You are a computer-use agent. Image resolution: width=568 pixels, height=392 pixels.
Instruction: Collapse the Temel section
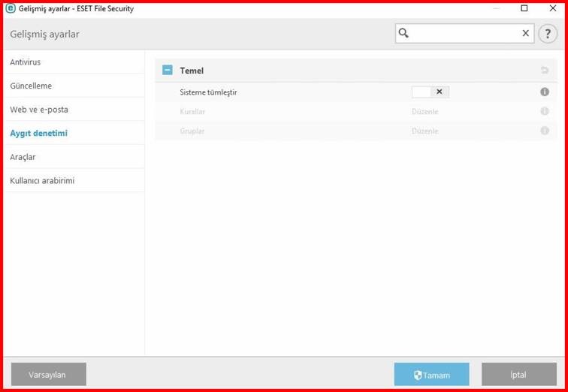click(x=168, y=70)
